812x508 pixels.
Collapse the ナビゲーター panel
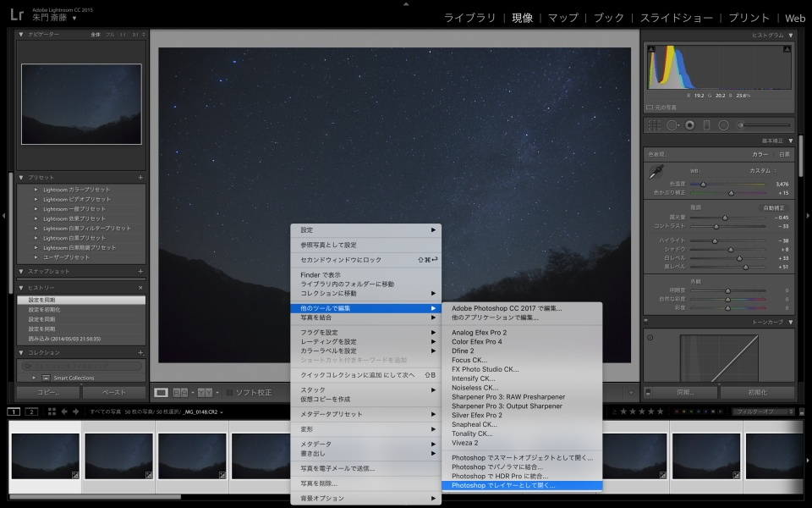(x=21, y=35)
